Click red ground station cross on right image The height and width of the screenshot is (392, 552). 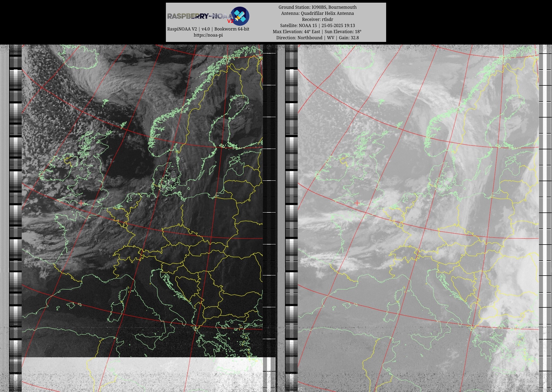[357, 203]
